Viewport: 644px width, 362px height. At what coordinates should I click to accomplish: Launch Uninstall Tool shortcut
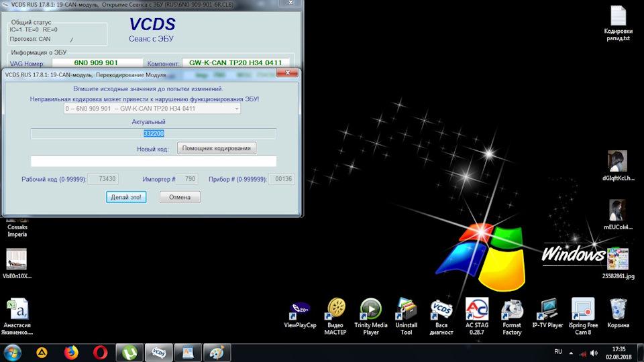[407, 316]
